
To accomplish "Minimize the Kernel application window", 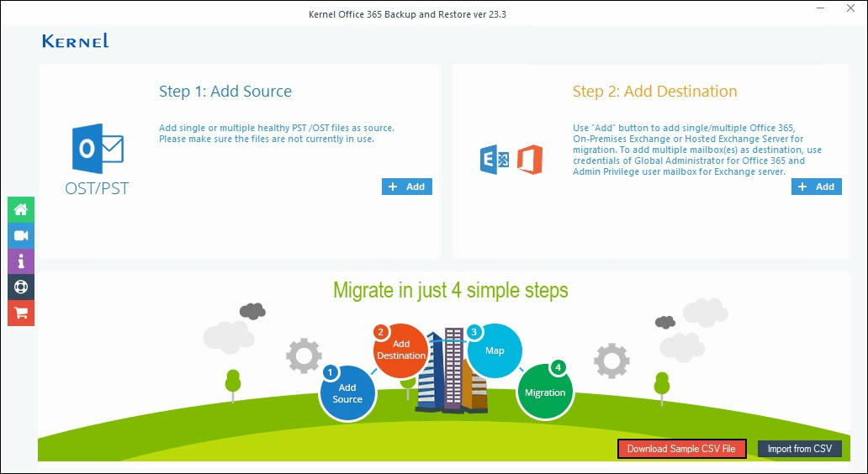I will tap(821, 9).
